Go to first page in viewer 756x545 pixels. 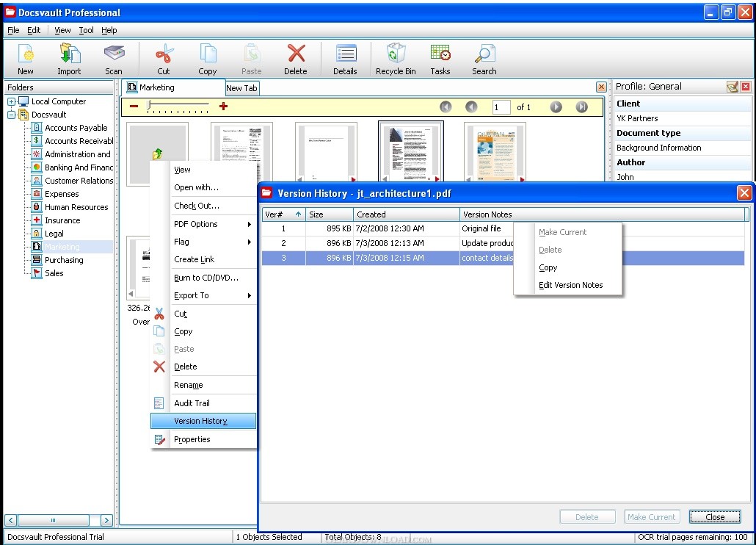click(x=446, y=107)
